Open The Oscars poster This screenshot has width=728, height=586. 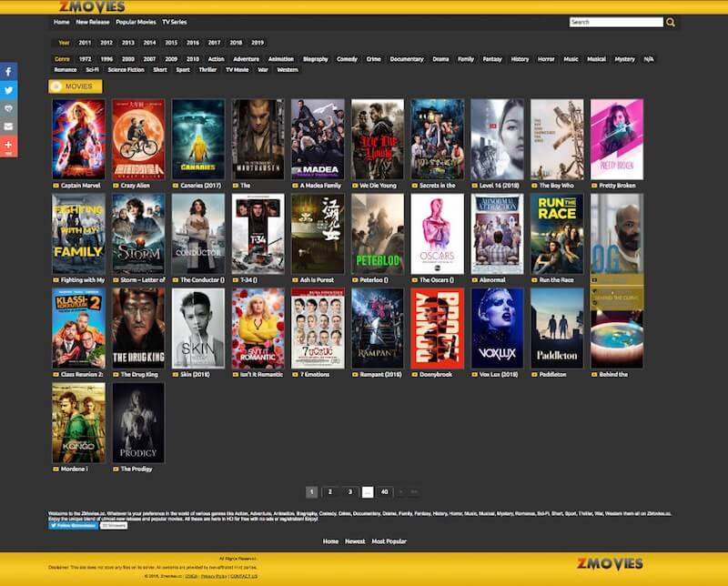(x=438, y=234)
